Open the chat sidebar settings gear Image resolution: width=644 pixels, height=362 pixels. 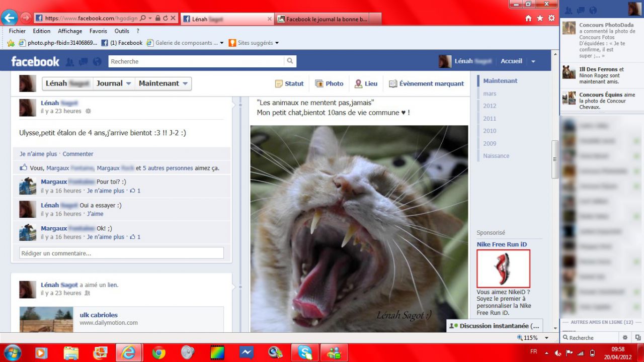tap(625, 338)
